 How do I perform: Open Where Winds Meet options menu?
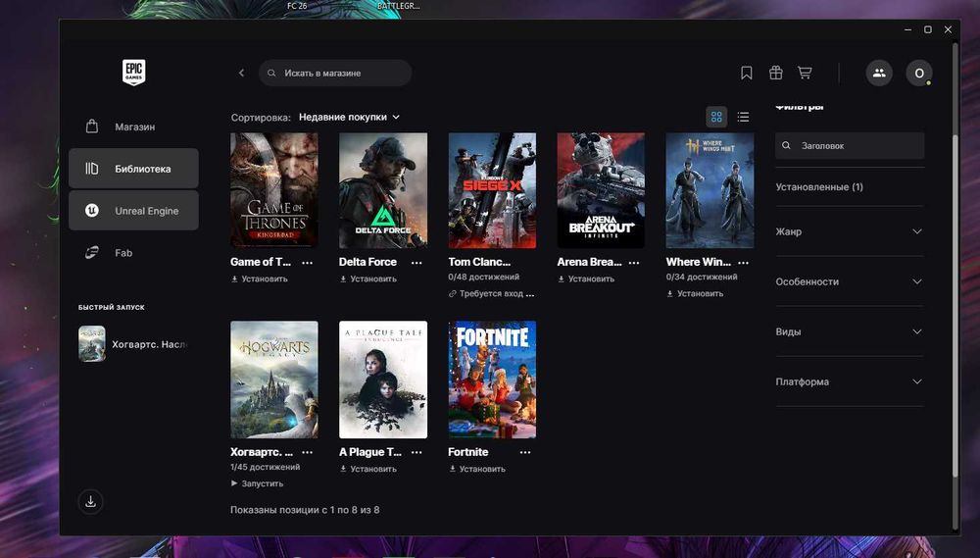pos(743,263)
